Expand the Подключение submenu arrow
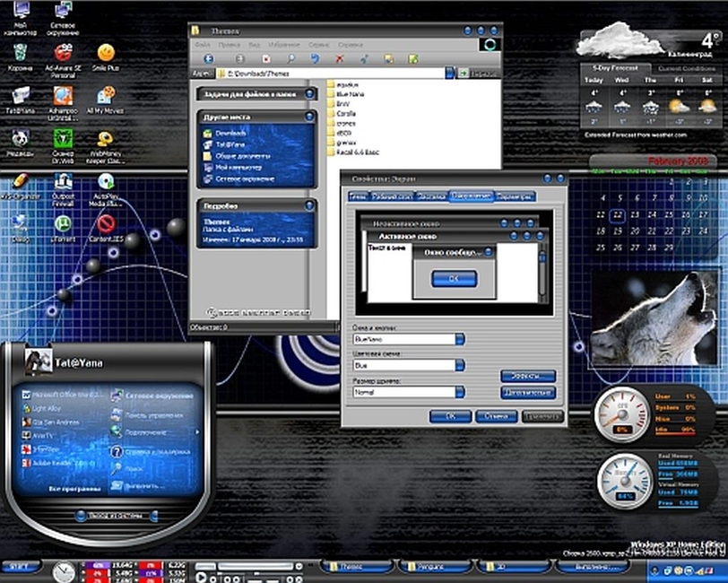The height and width of the screenshot is (583, 728). 197,432
